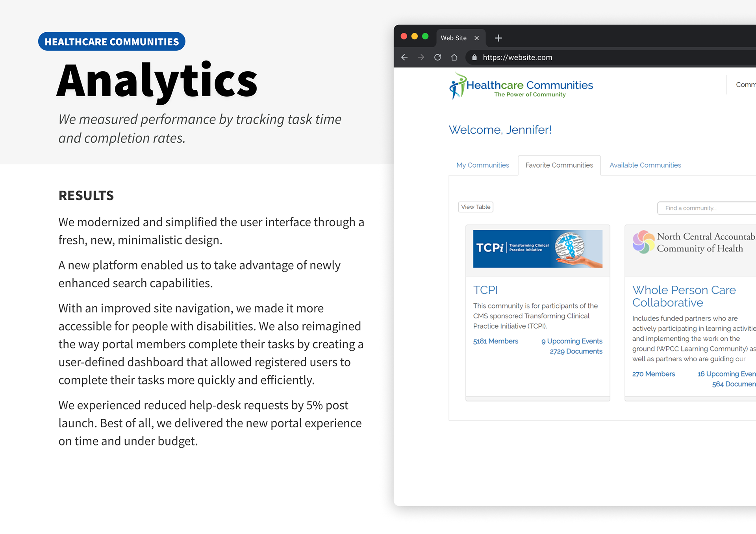This screenshot has height=534, width=756.
Task: Open the Available Communities tab
Action: pyautogui.click(x=645, y=165)
